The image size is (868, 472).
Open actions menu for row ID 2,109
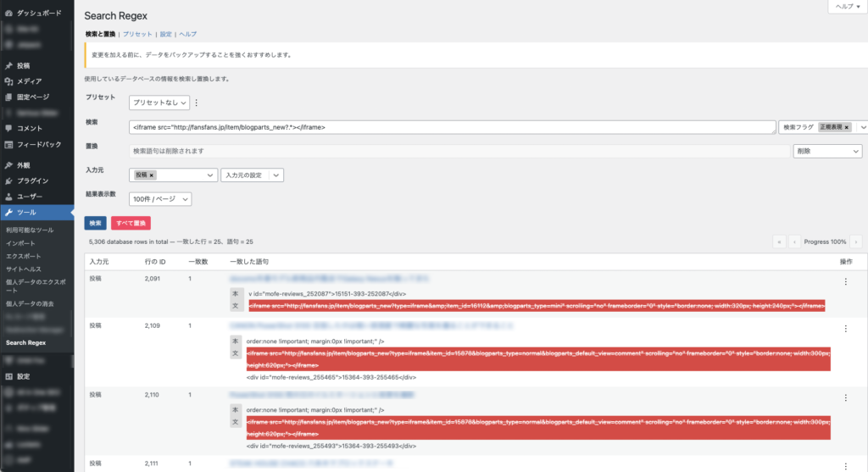(845, 329)
